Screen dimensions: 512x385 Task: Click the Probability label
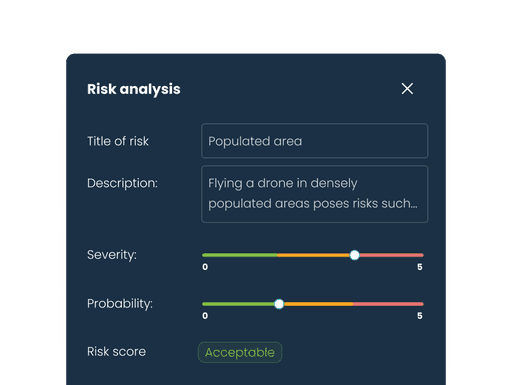pos(120,304)
